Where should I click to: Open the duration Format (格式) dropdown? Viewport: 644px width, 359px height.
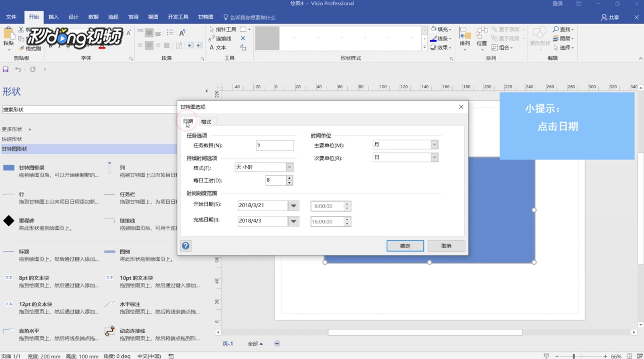(x=289, y=167)
